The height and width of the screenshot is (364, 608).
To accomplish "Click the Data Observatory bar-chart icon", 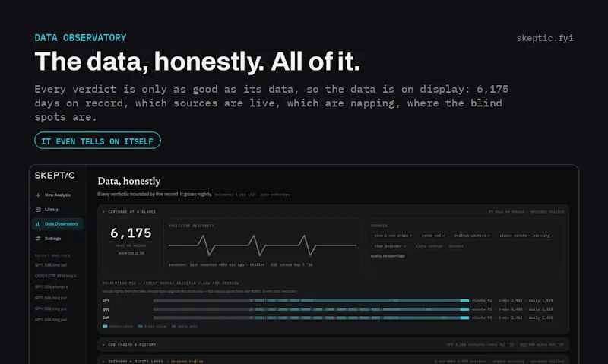I will coord(38,224).
